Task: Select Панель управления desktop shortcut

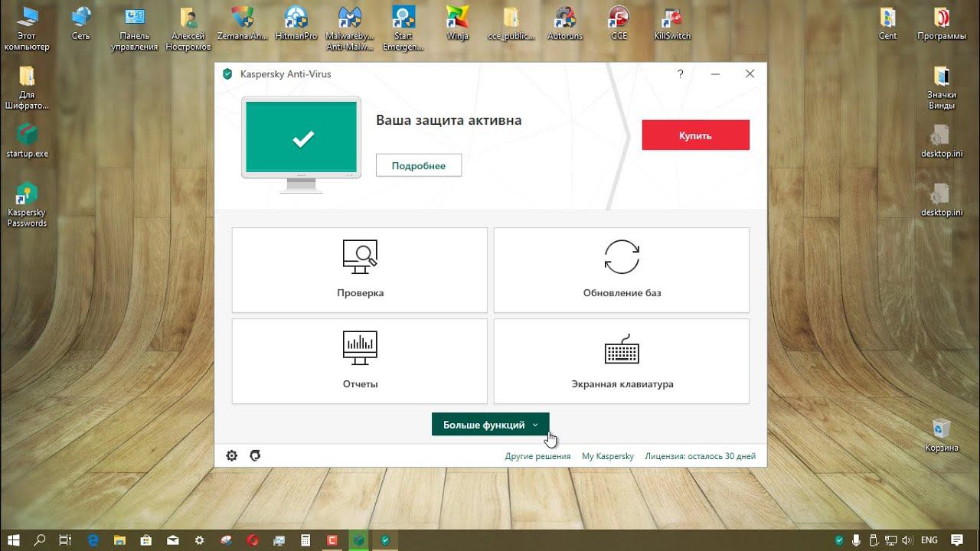Action: coord(135,29)
